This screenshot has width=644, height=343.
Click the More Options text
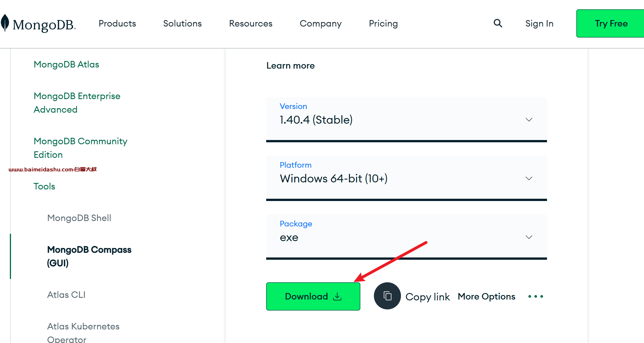[x=486, y=296]
